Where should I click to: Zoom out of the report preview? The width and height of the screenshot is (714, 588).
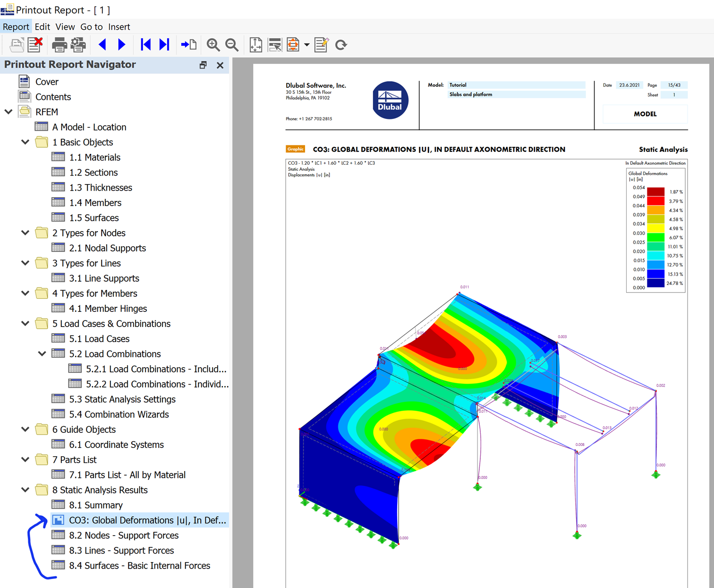pos(232,45)
